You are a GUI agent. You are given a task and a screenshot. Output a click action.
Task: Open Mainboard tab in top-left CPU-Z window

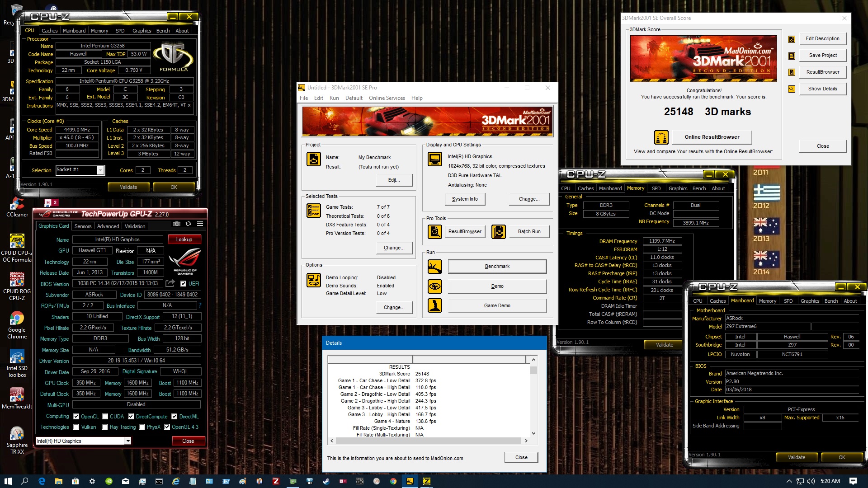coord(74,31)
